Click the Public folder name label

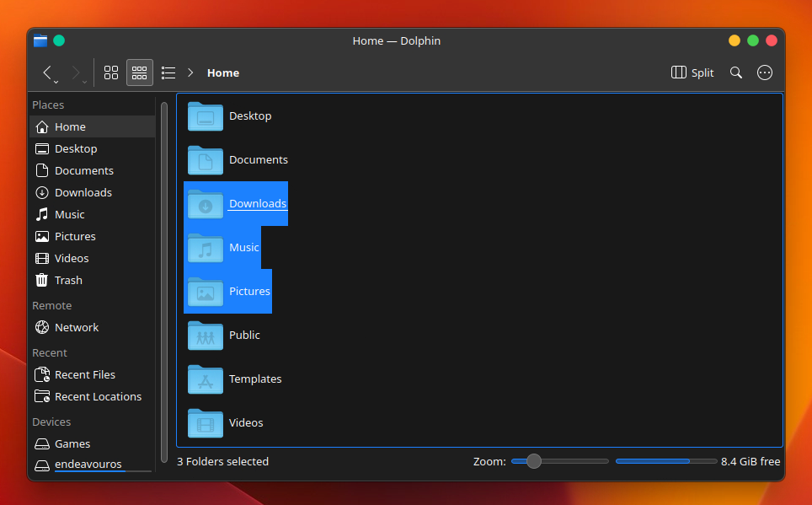[x=244, y=336]
